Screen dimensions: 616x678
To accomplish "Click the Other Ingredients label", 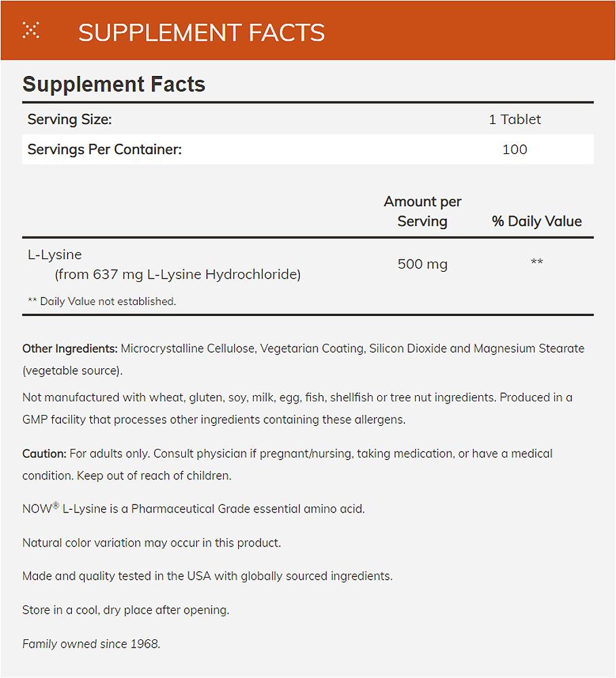I will (70, 348).
